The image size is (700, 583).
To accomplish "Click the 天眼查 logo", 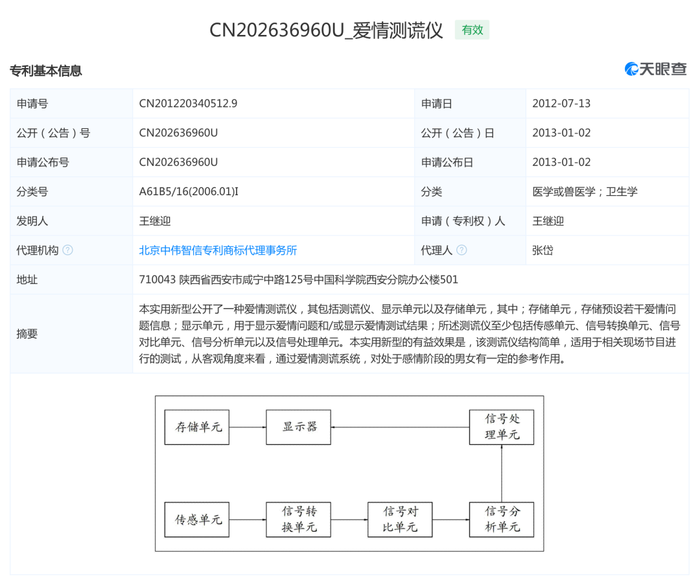I will (x=655, y=69).
